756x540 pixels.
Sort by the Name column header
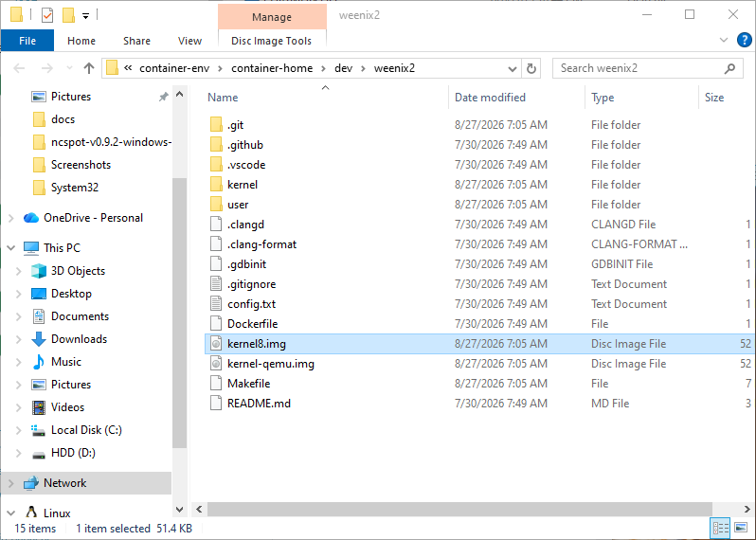(x=223, y=98)
